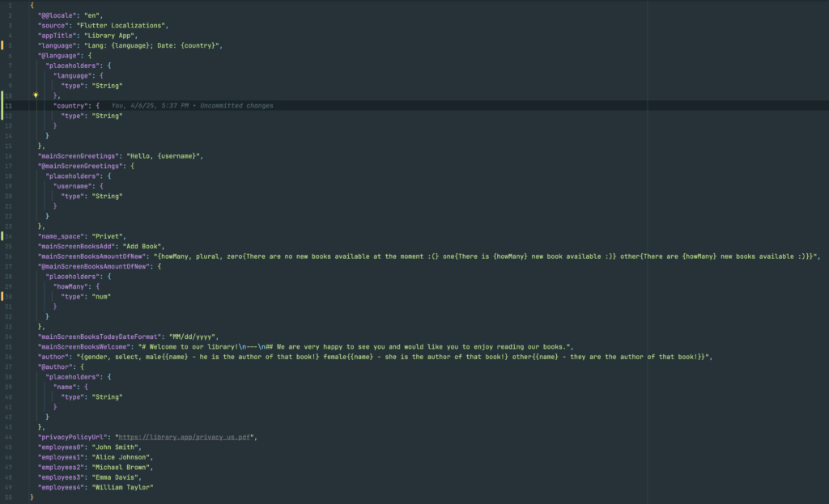
Task: Click the lightbulb quick-fix icon
Action: pyautogui.click(x=36, y=95)
